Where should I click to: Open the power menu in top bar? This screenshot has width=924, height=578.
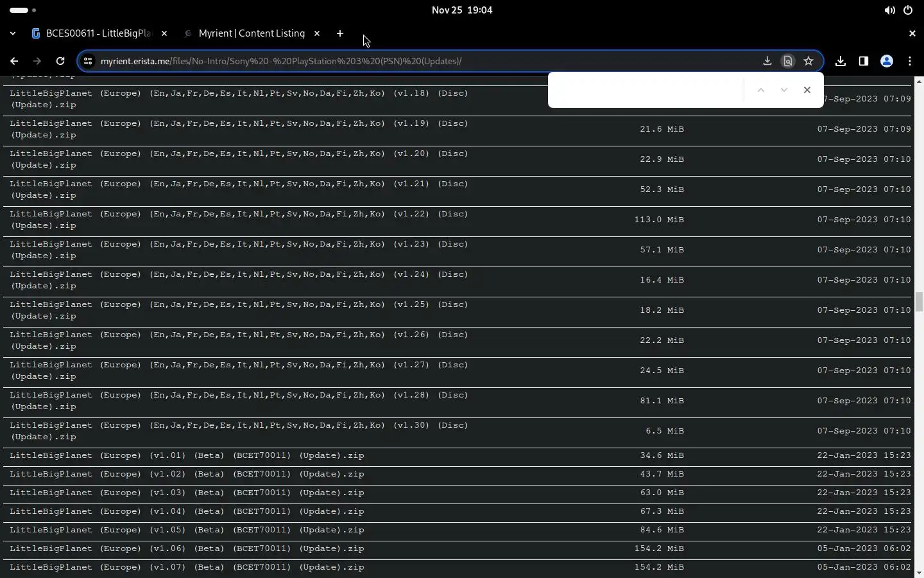[908, 10]
